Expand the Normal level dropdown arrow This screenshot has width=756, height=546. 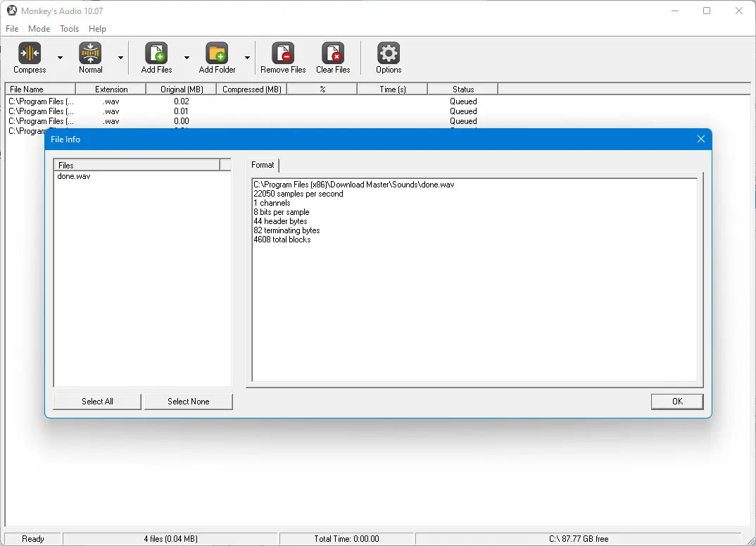(x=120, y=58)
